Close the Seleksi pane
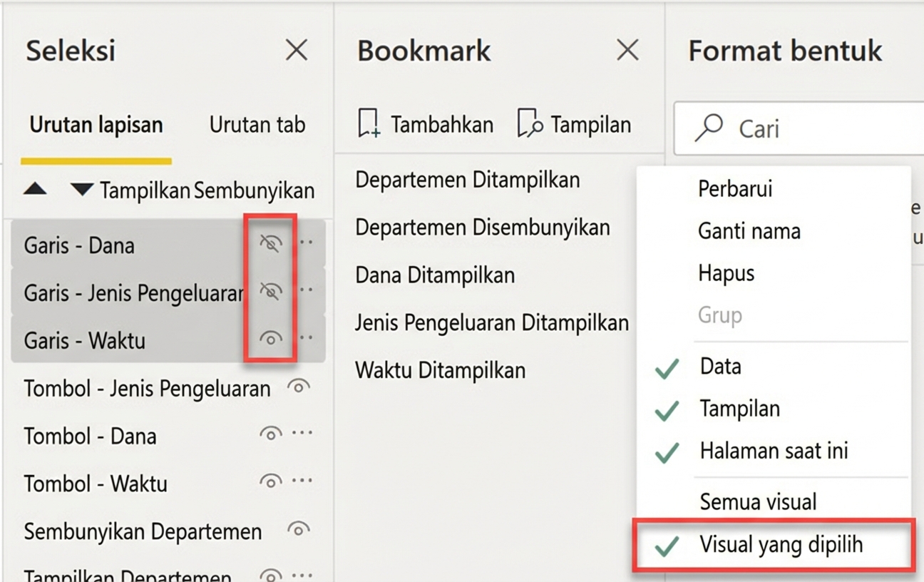 (297, 50)
